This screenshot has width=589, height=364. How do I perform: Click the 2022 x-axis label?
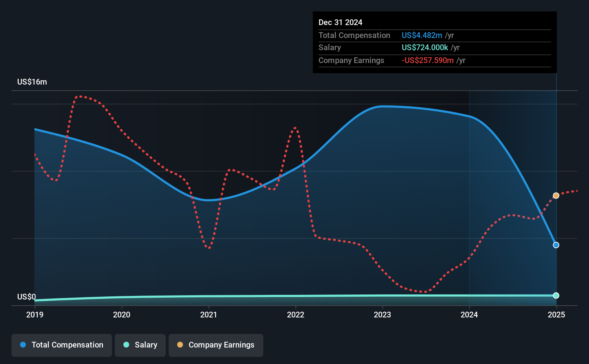(296, 315)
